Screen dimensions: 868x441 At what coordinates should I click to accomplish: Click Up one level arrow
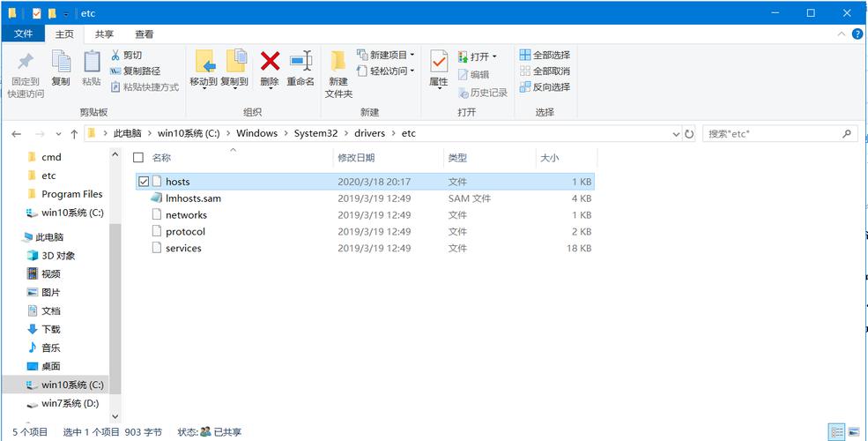coord(74,134)
